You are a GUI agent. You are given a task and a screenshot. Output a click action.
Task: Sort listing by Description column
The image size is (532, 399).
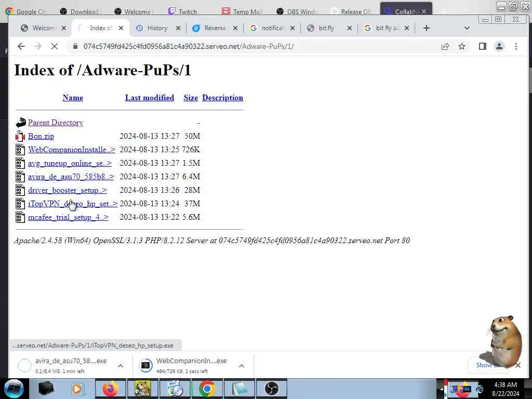click(x=222, y=98)
